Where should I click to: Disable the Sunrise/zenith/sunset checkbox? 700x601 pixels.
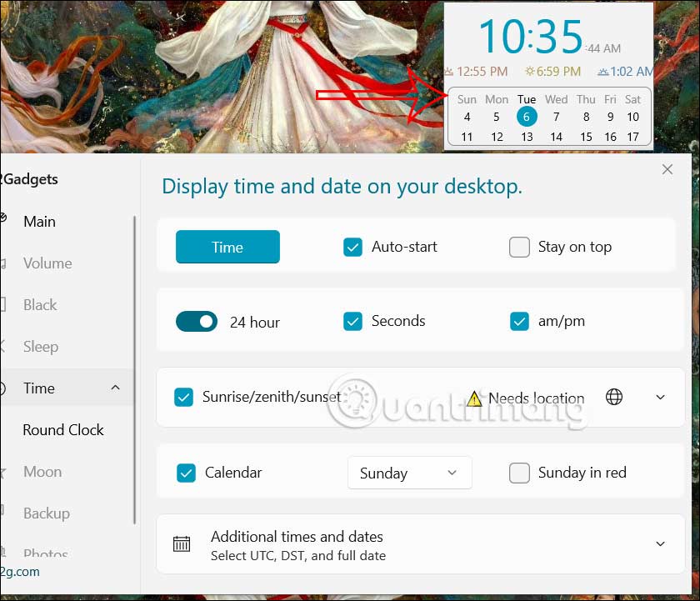click(x=183, y=397)
